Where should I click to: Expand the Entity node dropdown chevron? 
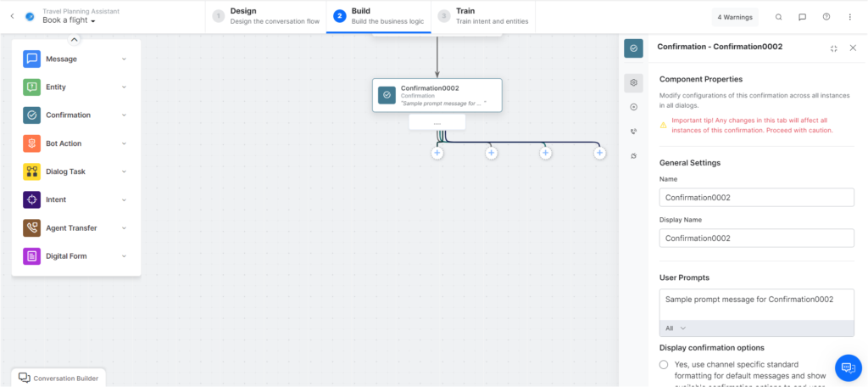124,87
